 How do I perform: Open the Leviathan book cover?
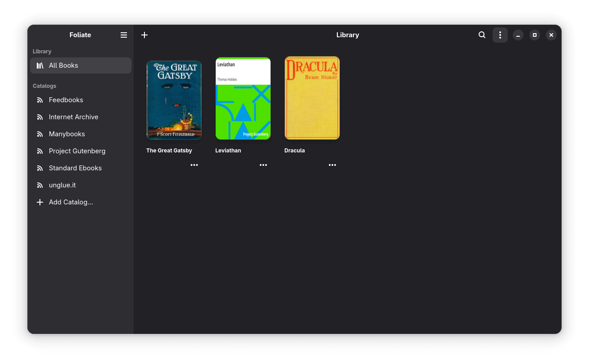[243, 99]
